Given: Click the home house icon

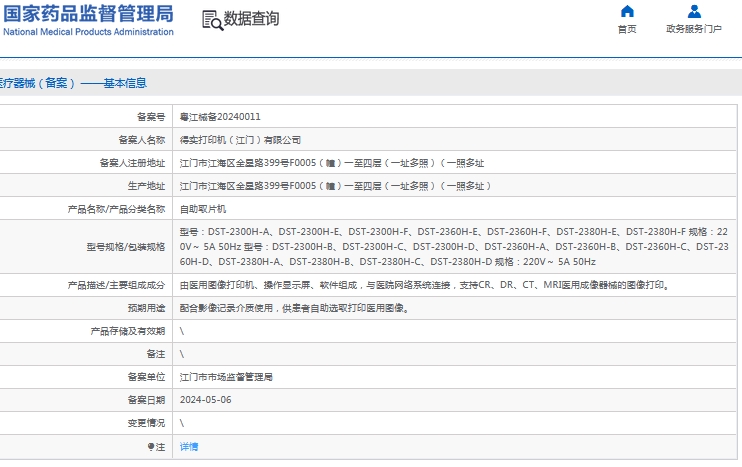Looking at the screenshot, I should pos(627,11).
